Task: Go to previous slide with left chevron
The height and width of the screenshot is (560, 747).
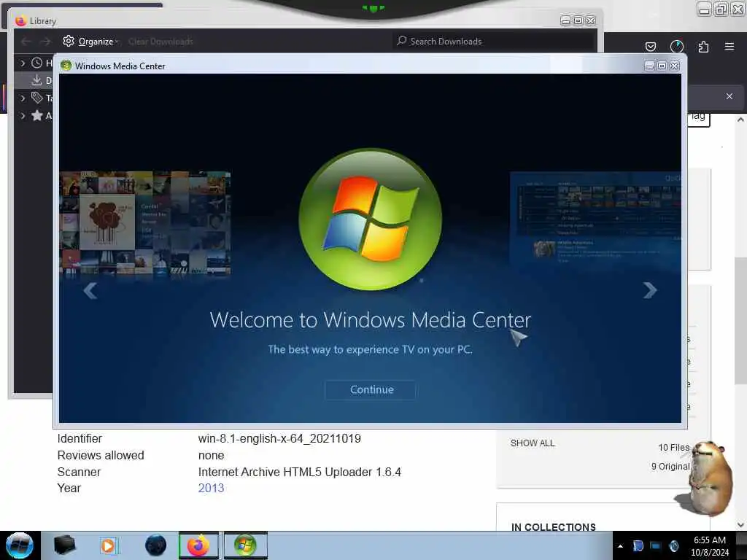Action: [90, 290]
